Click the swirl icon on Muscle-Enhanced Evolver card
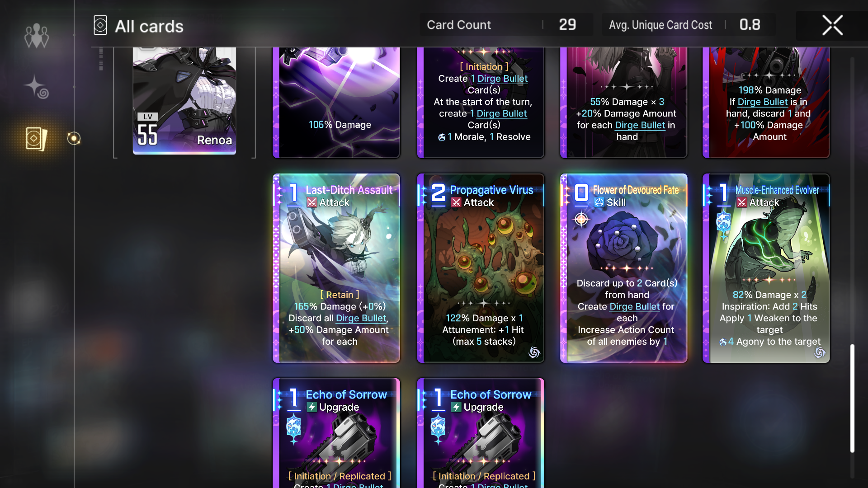868x488 pixels. pos(819,352)
